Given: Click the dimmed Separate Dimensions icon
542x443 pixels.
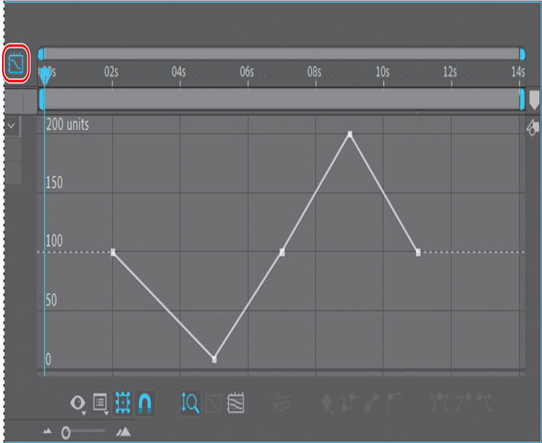Looking at the screenshot, I should (x=281, y=403).
